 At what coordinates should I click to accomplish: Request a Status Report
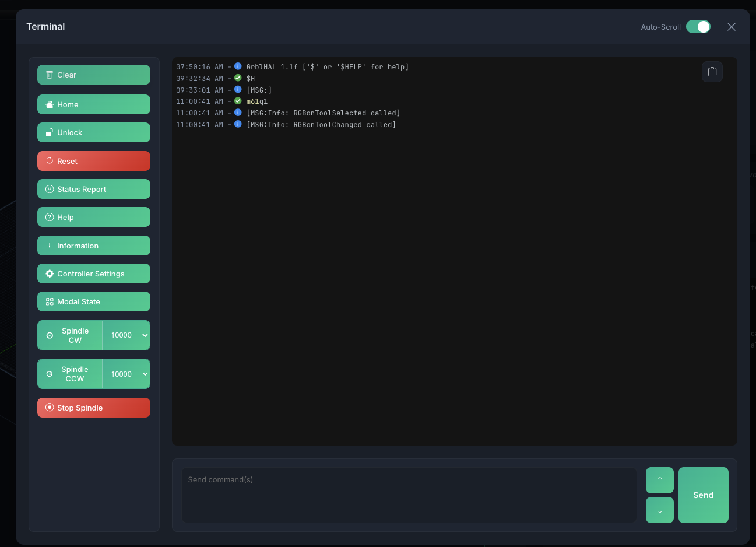pyautogui.click(x=94, y=189)
